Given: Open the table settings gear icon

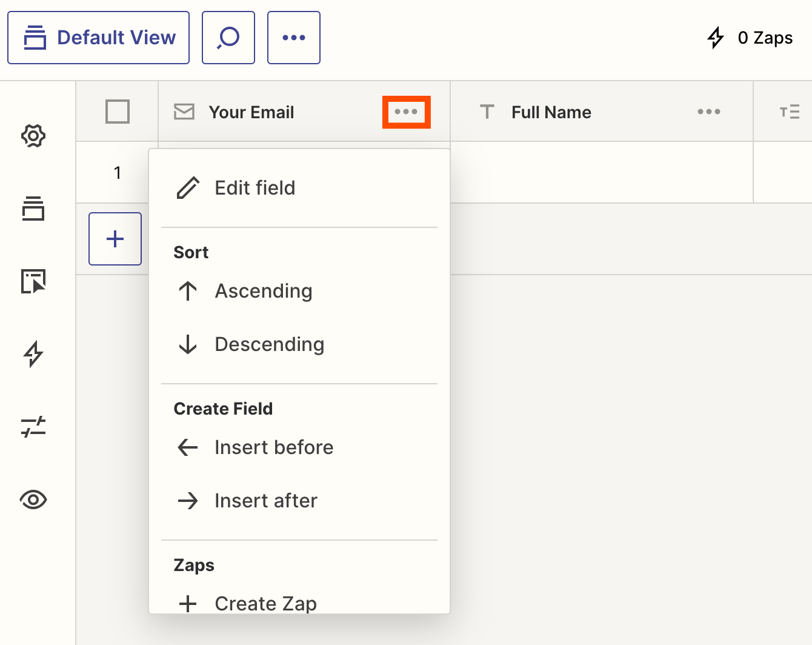Looking at the screenshot, I should (33, 136).
